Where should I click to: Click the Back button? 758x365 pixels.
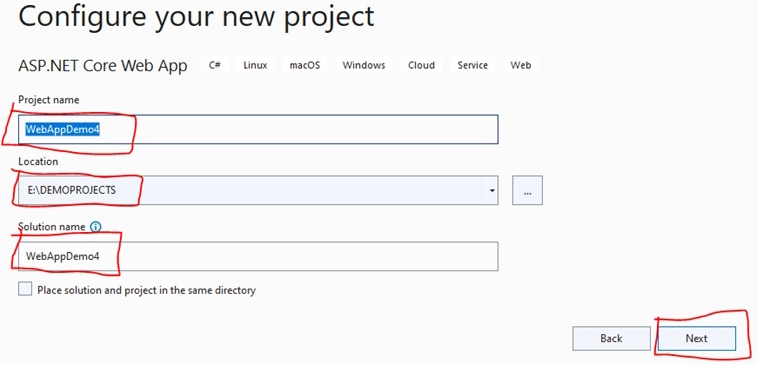[x=612, y=338]
